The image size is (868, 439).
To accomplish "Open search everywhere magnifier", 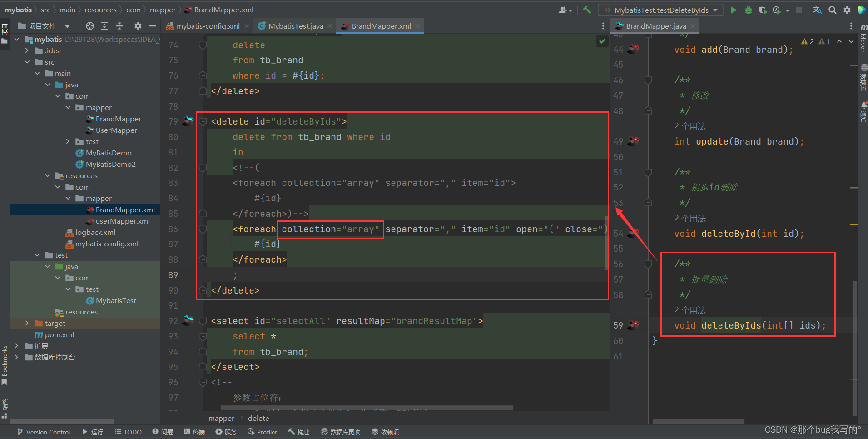I will pyautogui.click(x=832, y=10).
